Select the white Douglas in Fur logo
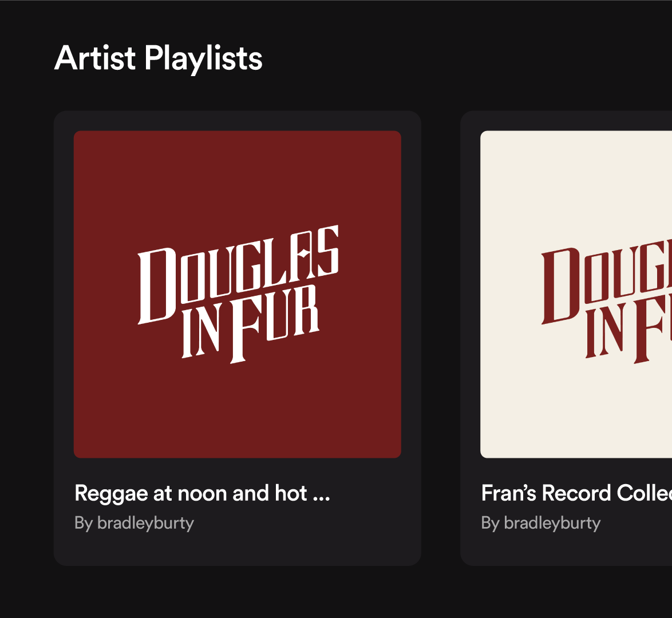 (x=238, y=295)
